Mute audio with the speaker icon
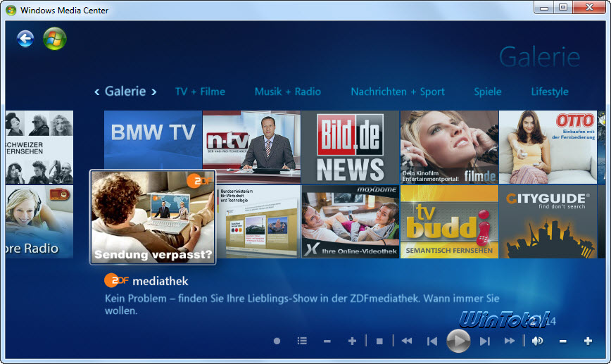This screenshot has height=364, width=611. (x=537, y=341)
